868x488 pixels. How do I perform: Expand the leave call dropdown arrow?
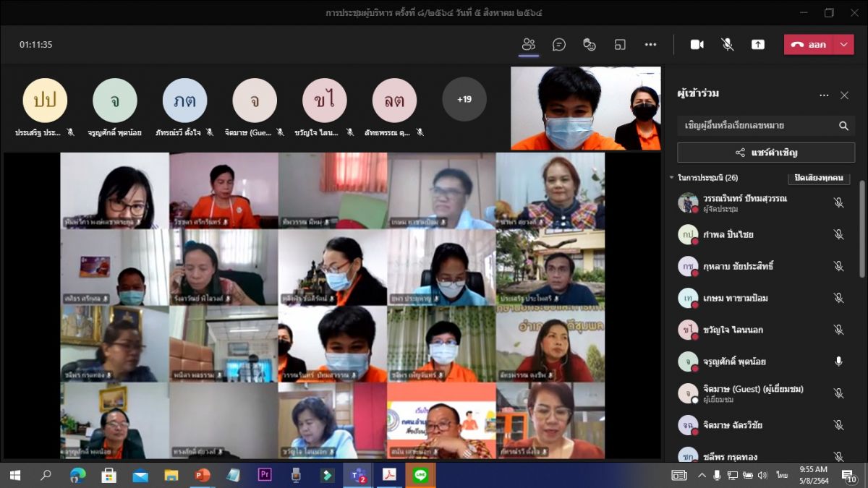(x=844, y=45)
